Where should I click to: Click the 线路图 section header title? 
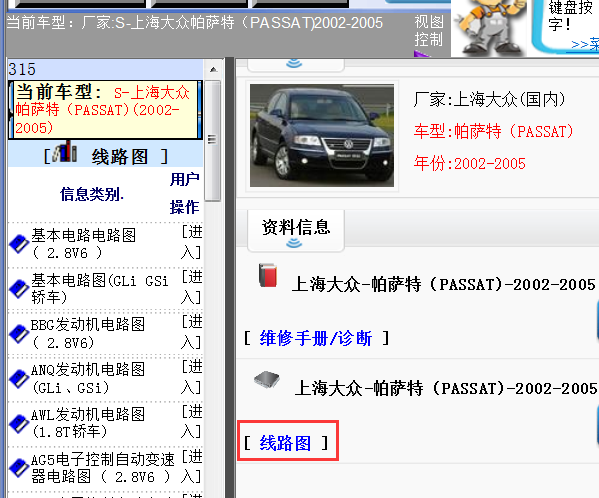(x=120, y=157)
